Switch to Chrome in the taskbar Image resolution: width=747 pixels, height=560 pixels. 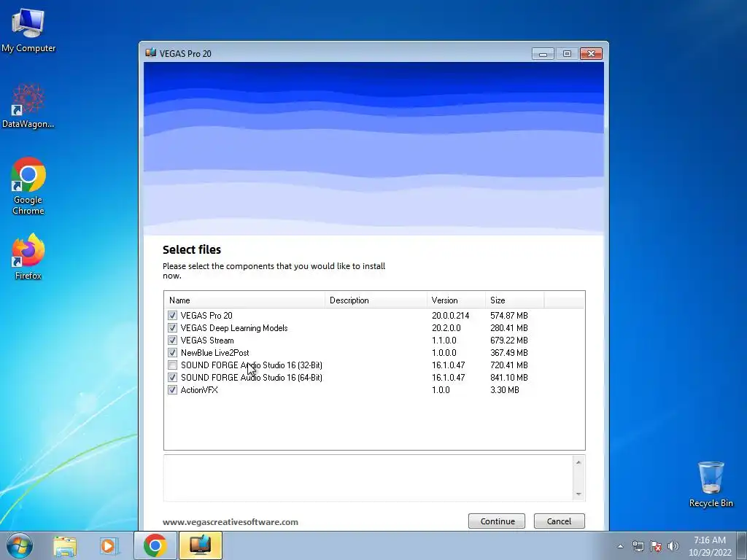[x=155, y=545]
